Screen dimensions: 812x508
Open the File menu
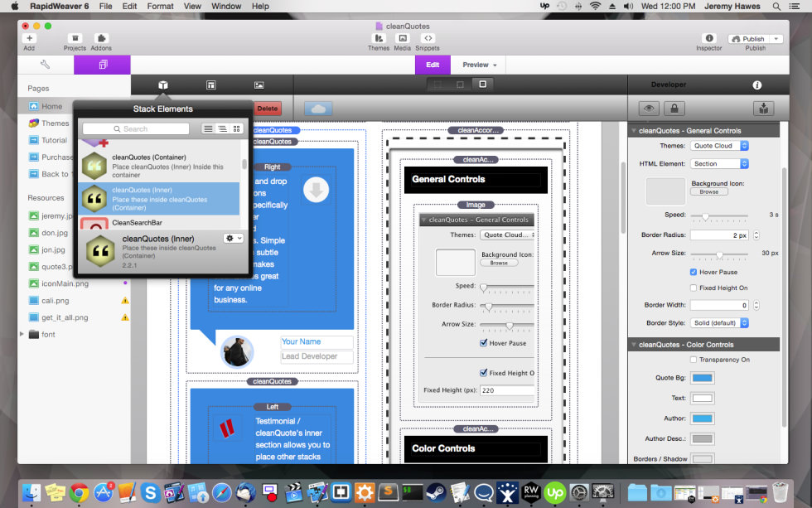(x=106, y=6)
